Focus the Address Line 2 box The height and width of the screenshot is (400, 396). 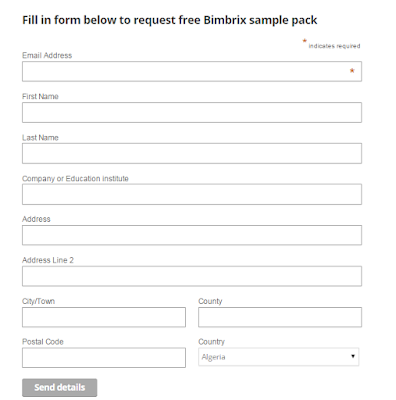coord(192,276)
